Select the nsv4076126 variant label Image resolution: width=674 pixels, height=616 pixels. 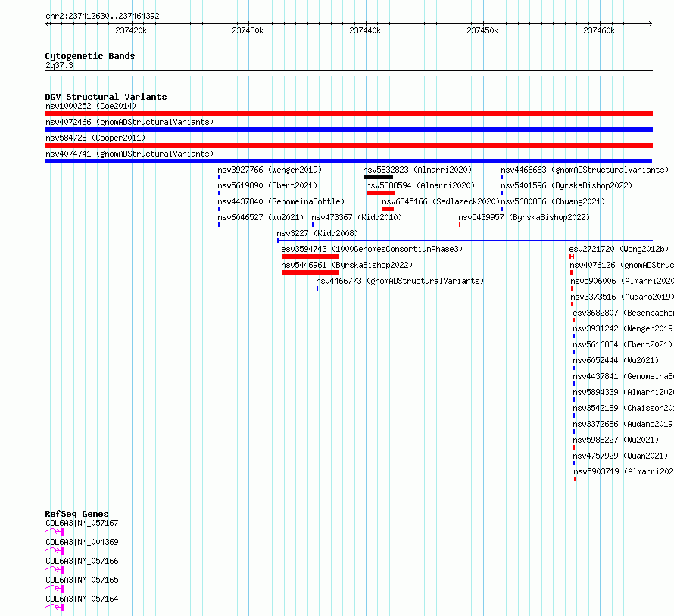click(x=622, y=265)
